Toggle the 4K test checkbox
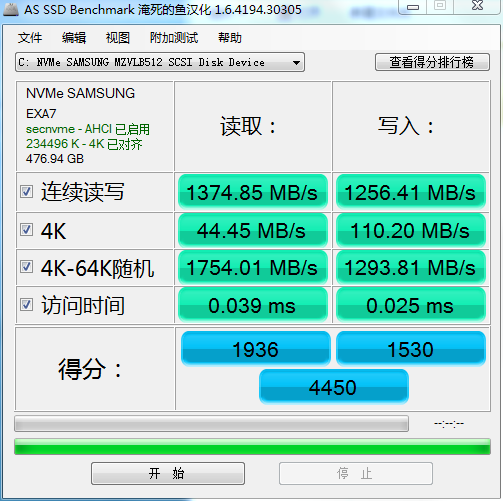This screenshot has width=503, height=501. pos(26,230)
